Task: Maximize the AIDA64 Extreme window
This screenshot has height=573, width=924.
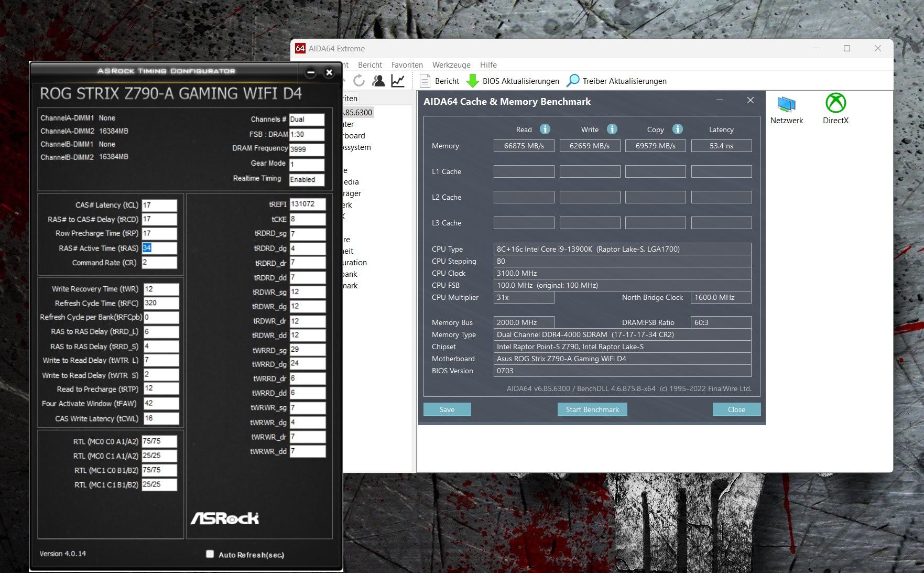Action: coord(847,48)
